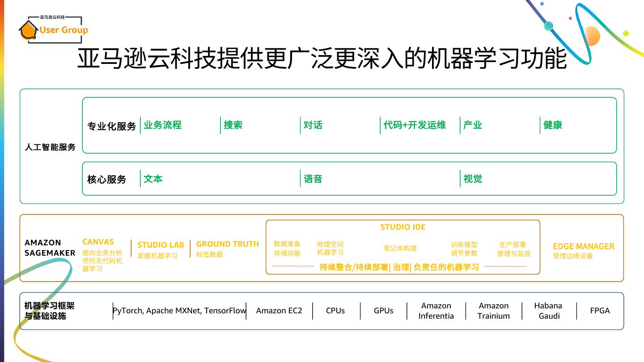
Task: Select the CPUs item
Action: pyautogui.click(x=335, y=311)
